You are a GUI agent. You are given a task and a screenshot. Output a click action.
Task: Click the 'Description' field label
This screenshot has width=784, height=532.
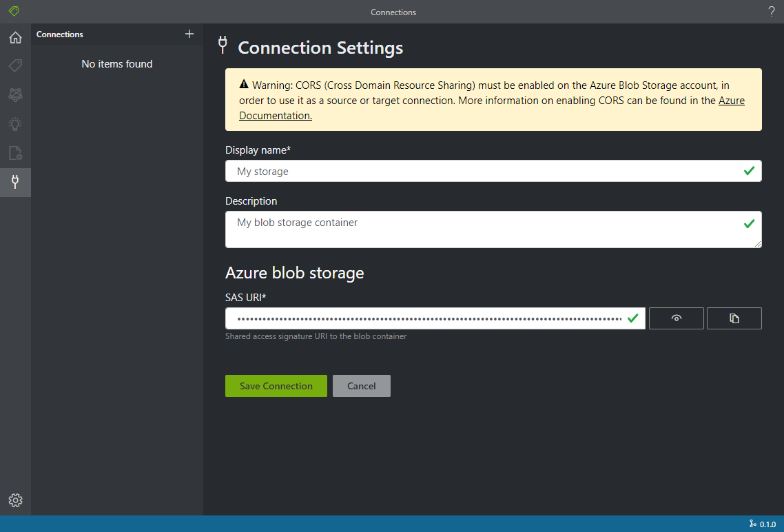(x=251, y=201)
